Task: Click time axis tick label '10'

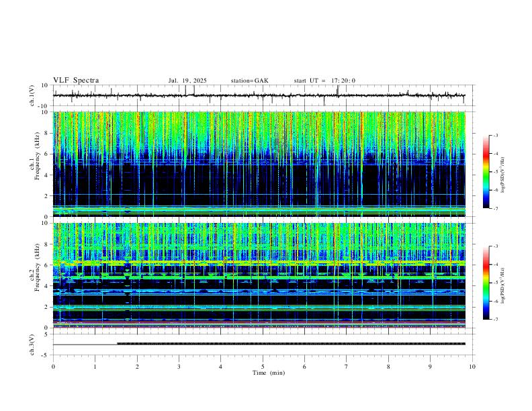Action: click(472, 367)
